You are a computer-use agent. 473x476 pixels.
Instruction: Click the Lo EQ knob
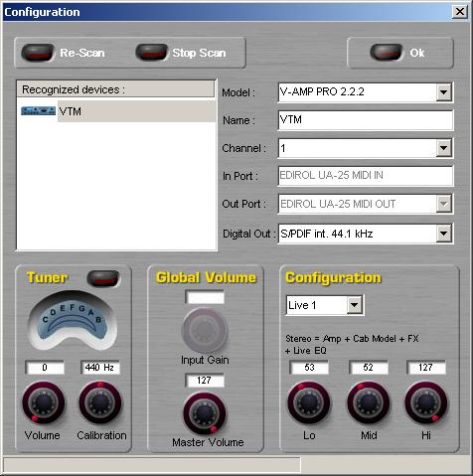tap(309, 403)
